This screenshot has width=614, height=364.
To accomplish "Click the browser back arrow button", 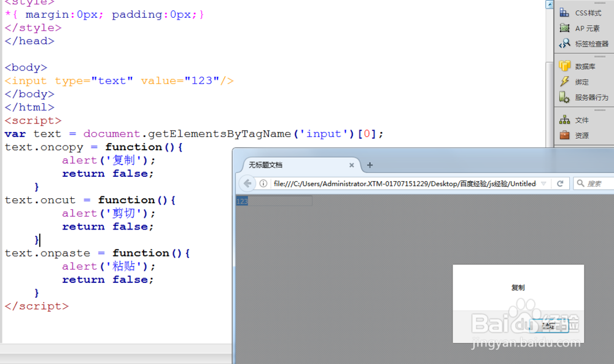I will tap(247, 183).
